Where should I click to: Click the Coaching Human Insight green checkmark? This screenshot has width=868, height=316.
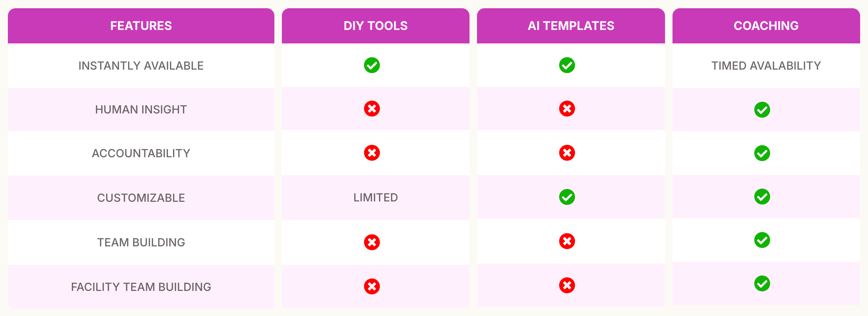click(762, 110)
